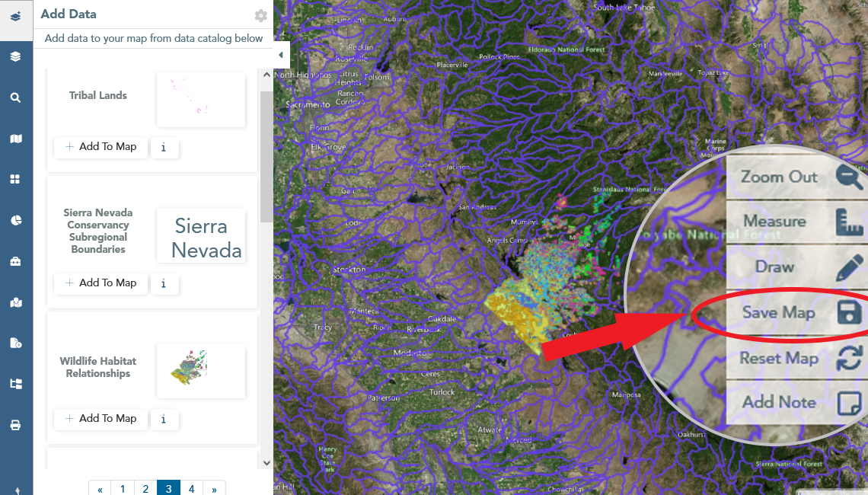Click the Zoom Out map tool
868x495 pixels.
click(797, 177)
